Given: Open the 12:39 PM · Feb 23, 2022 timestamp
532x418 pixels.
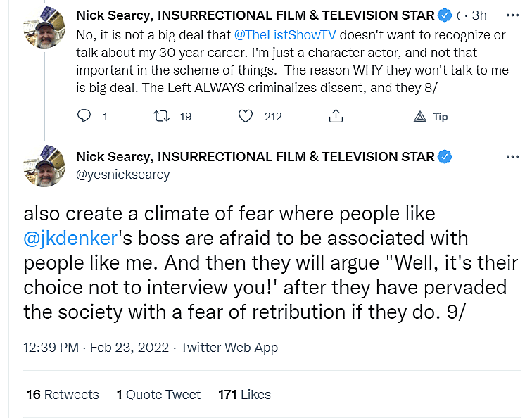Looking at the screenshot, I should pyautogui.click(x=97, y=348).
